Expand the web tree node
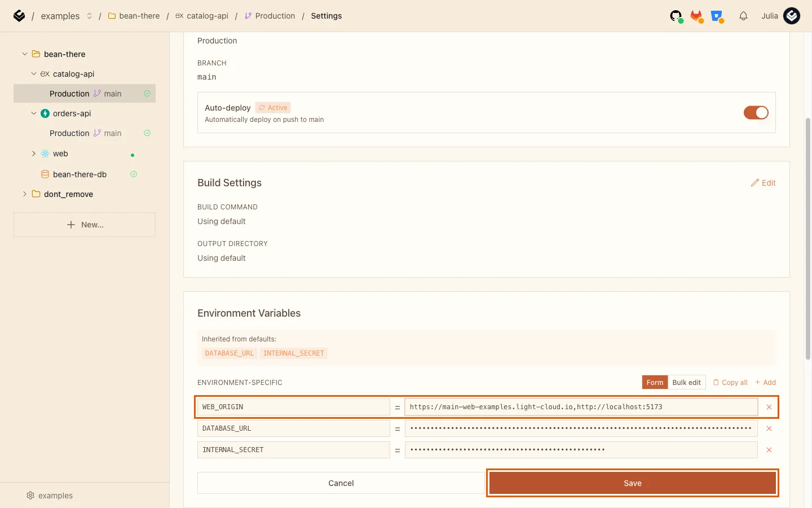Viewport: 812px width, 508px height. tap(33, 154)
